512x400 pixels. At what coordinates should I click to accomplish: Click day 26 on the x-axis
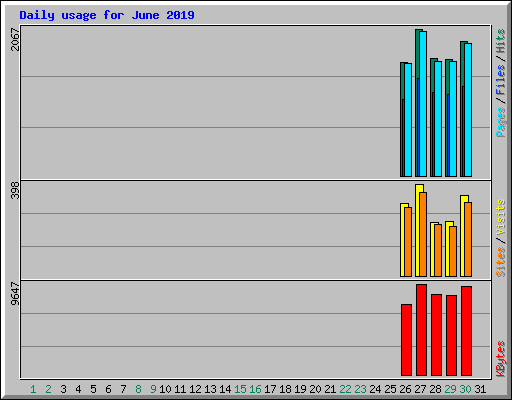405,389
